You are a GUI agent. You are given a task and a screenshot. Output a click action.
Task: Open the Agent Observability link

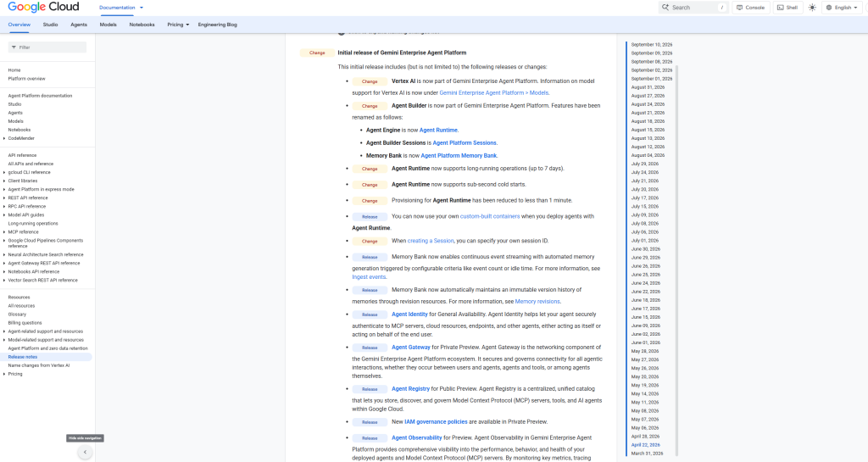(x=417, y=437)
